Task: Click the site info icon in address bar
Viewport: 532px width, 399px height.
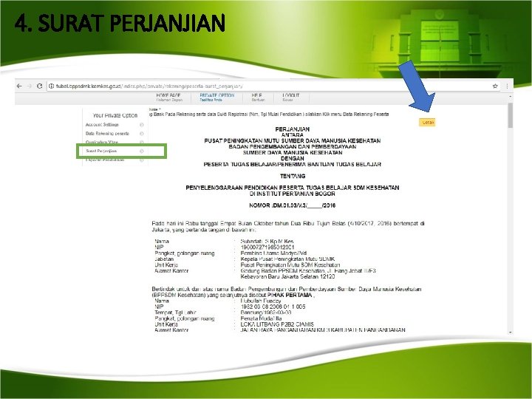Action: (52, 86)
